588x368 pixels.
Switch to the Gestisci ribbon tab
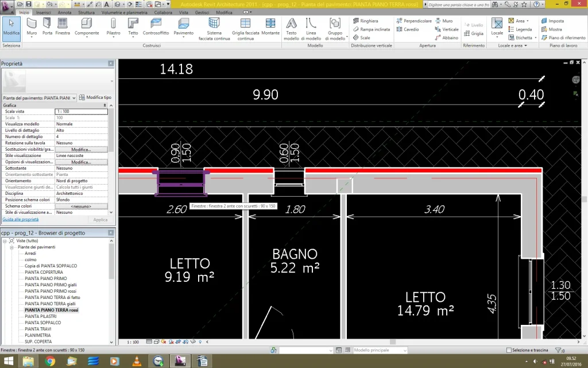202,13
